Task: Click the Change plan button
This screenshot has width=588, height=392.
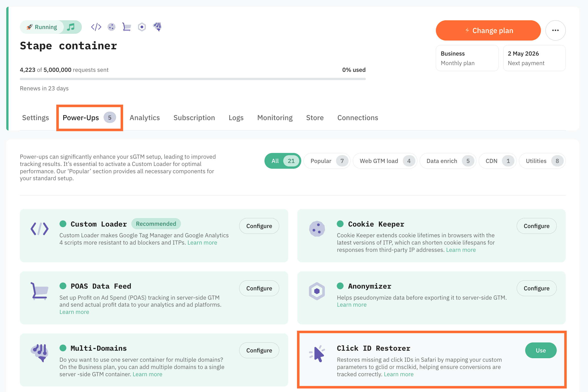Action: (x=488, y=30)
